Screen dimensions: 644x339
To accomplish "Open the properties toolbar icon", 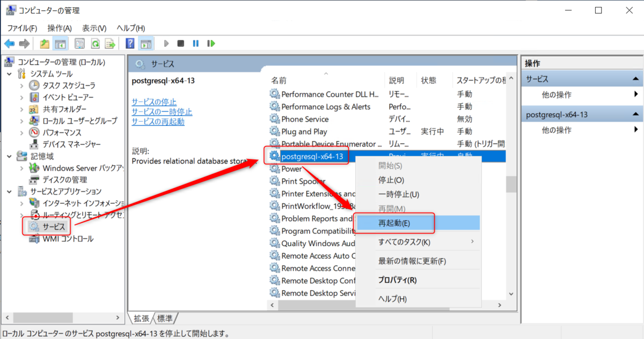I will [x=79, y=43].
